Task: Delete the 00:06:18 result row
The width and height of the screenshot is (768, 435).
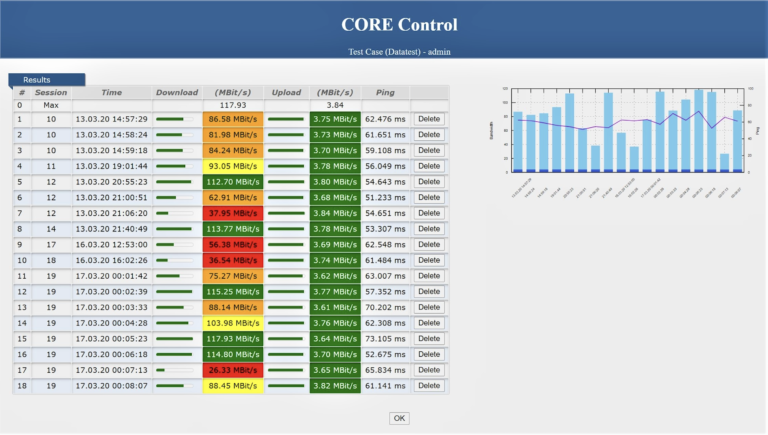Action: tap(429, 354)
